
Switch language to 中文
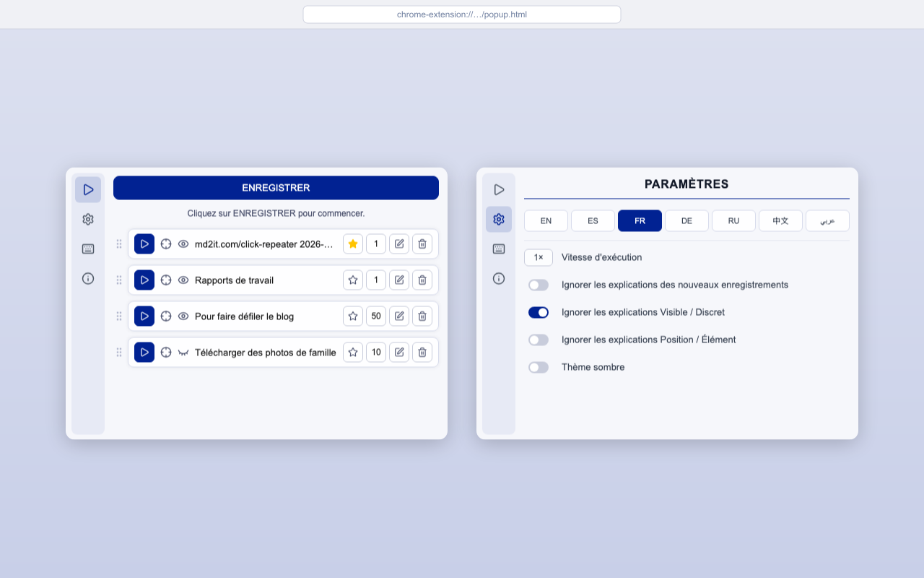pos(780,221)
